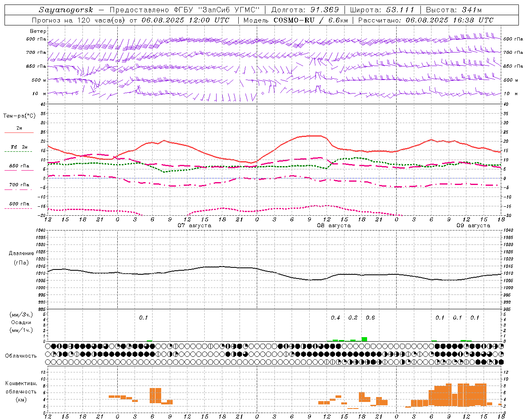Click precipitation value 0.4 on 08 августа
The width and height of the screenshot is (525, 420).
point(336,318)
